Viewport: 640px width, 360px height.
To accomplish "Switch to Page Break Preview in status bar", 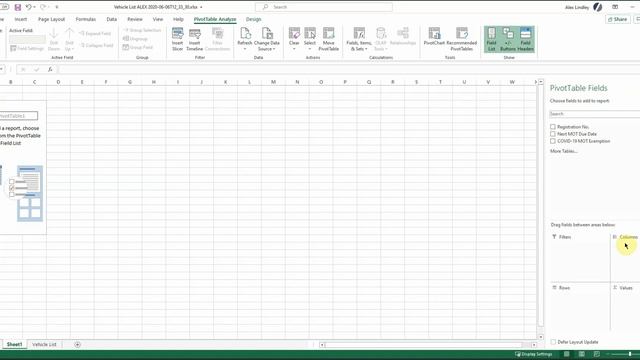I will coord(596,354).
